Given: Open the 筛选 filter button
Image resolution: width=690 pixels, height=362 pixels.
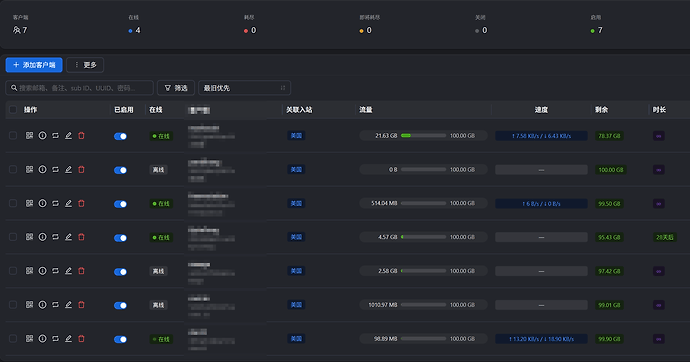Looking at the screenshot, I should coord(176,88).
